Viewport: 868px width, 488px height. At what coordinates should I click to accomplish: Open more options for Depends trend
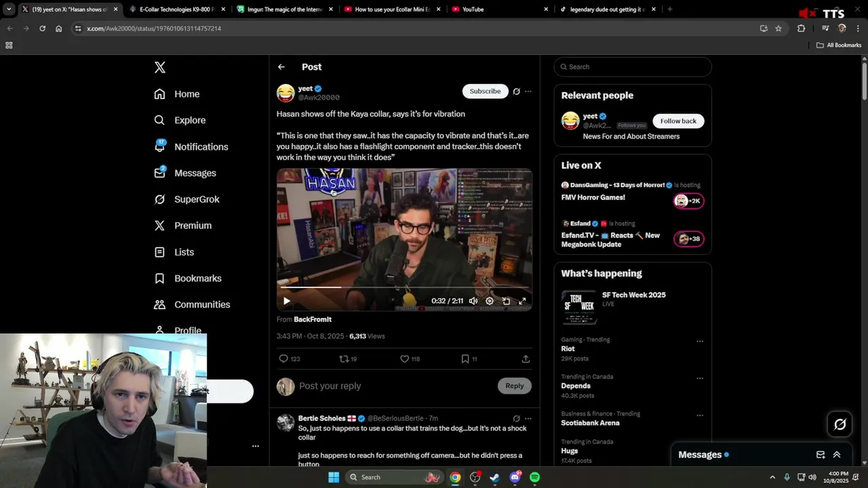(x=700, y=379)
